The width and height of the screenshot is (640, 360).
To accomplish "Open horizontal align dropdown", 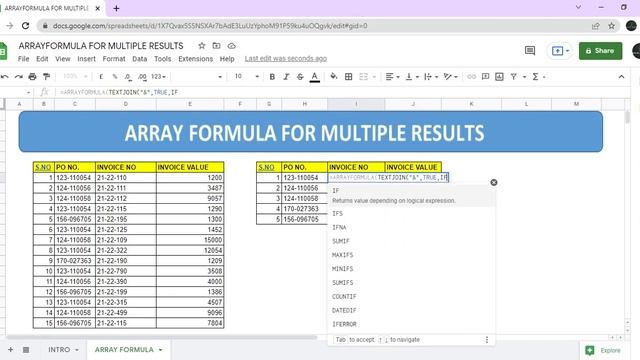I will [392, 77].
